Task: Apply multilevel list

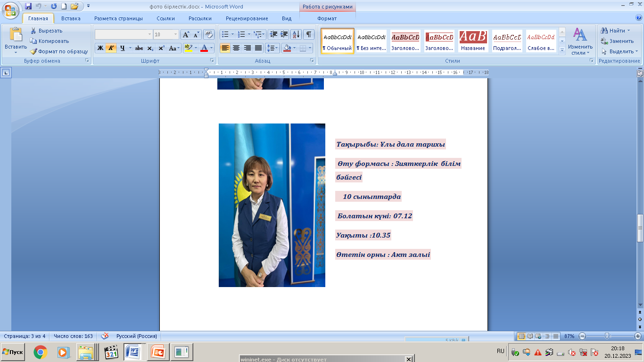Action: coord(258,34)
